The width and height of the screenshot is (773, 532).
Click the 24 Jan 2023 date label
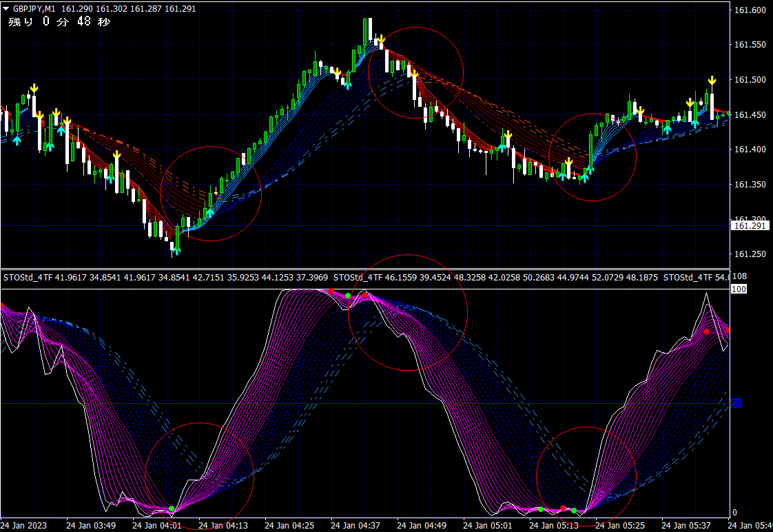pyautogui.click(x=23, y=526)
